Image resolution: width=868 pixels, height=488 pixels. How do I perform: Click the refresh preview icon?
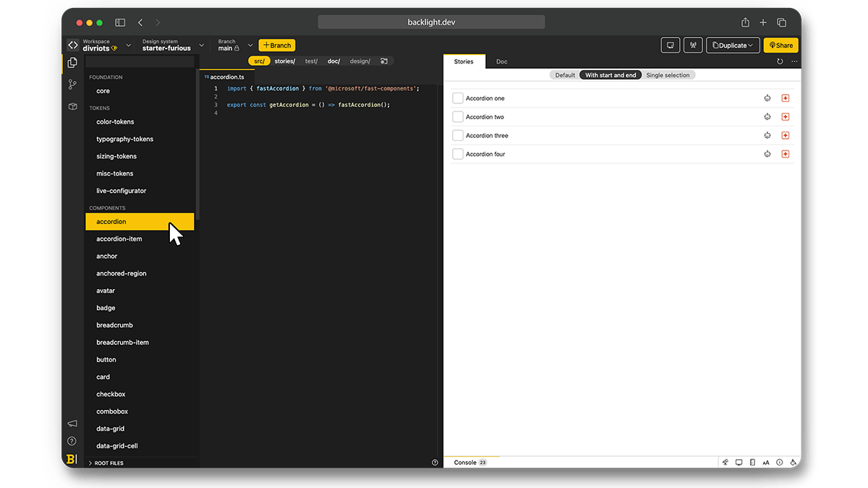pyautogui.click(x=780, y=61)
